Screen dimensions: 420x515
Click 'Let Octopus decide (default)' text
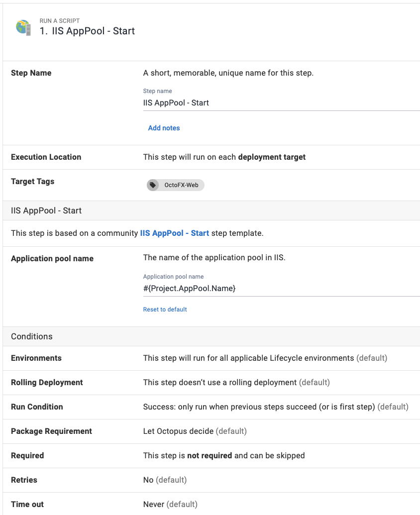(195, 431)
